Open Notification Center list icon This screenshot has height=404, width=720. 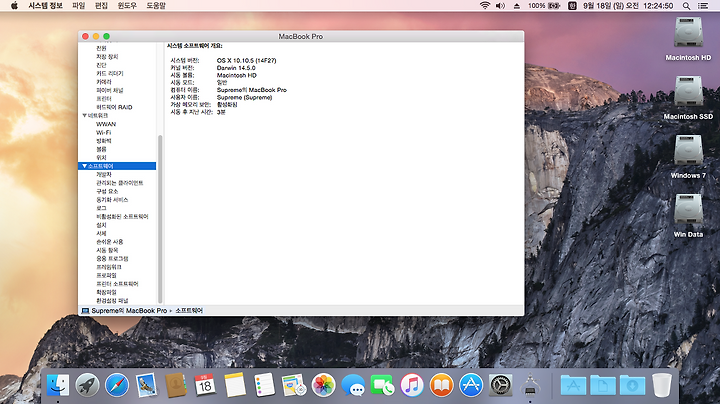(703, 6)
